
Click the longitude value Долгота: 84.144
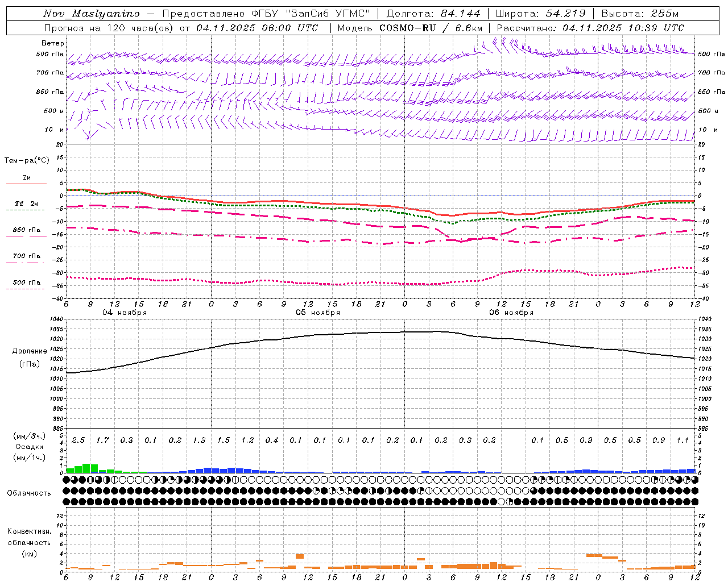(x=433, y=14)
